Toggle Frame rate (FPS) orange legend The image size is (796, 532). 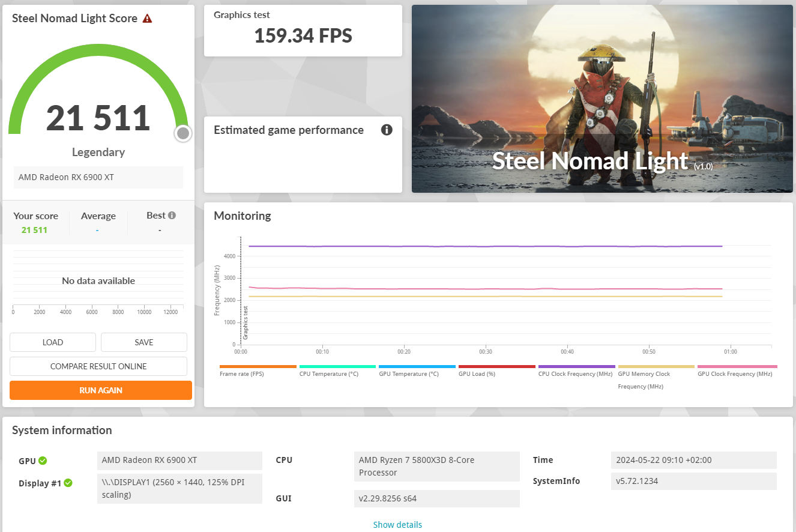258,366
